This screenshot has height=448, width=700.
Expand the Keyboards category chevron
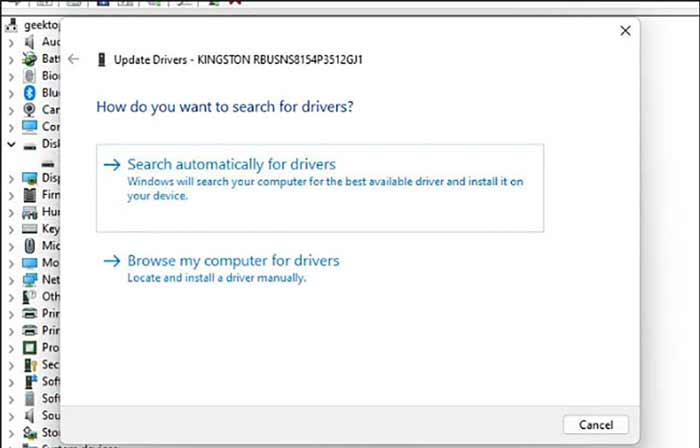pyautogui.click(x=11, y=230)
